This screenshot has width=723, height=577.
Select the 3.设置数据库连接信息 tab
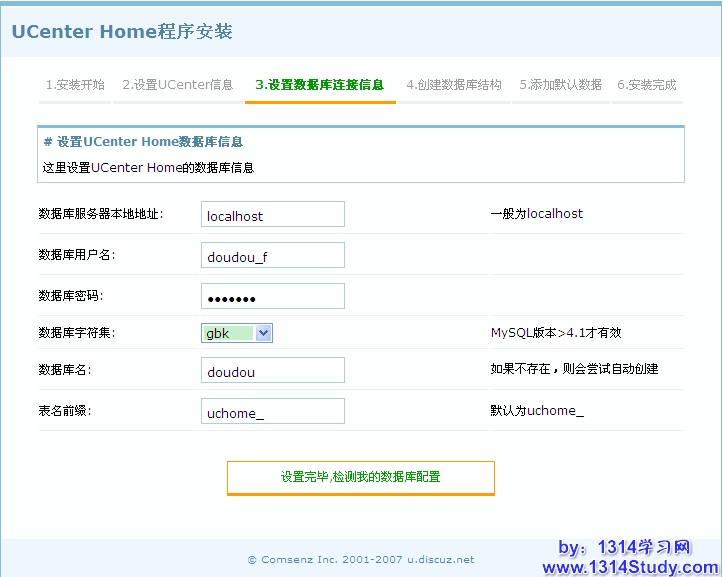319,85
